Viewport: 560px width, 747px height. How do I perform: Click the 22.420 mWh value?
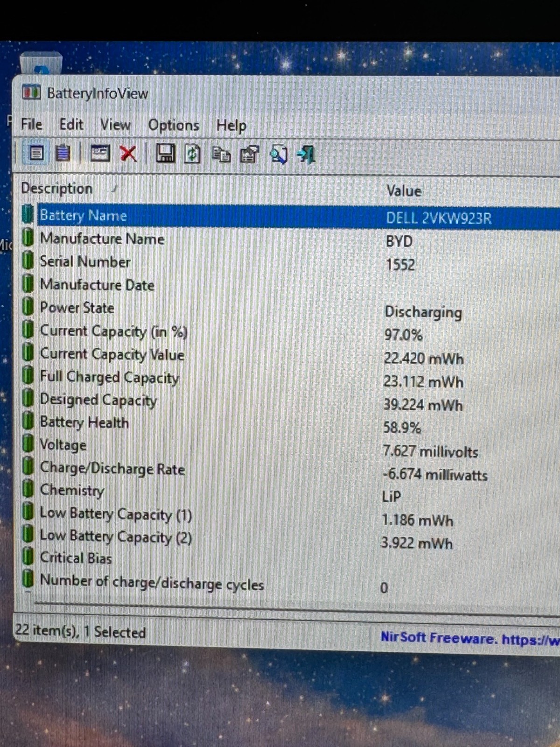(423, 359)
